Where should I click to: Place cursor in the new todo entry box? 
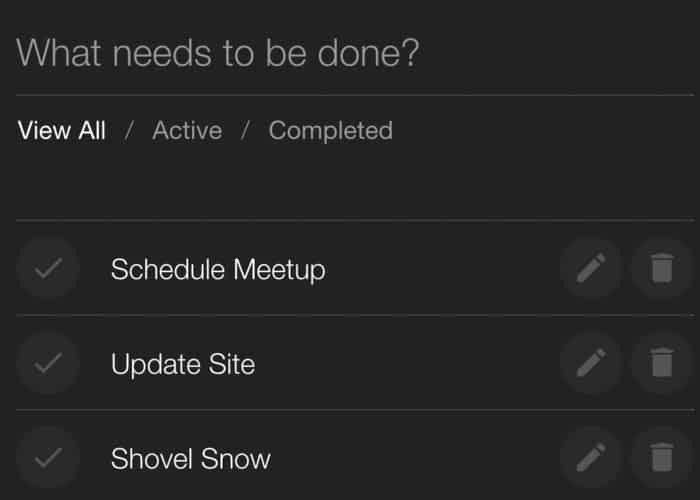coord(355,53)
